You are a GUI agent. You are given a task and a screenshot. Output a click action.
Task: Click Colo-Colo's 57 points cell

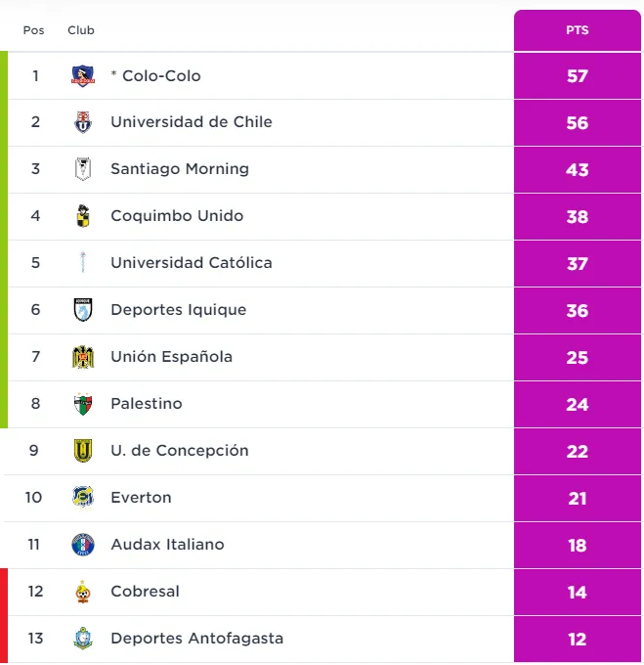tap(577, 75)
